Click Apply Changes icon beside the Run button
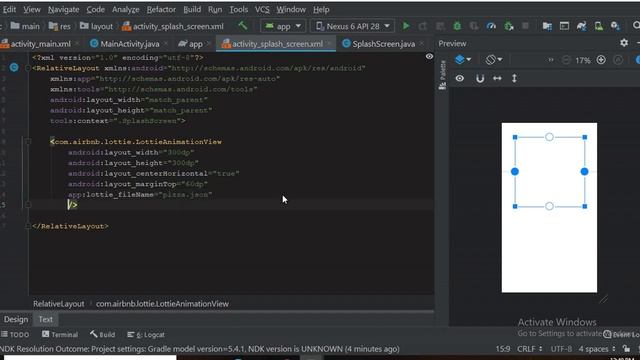The height and width of the screenshot is (360, 640). [423, 26]
